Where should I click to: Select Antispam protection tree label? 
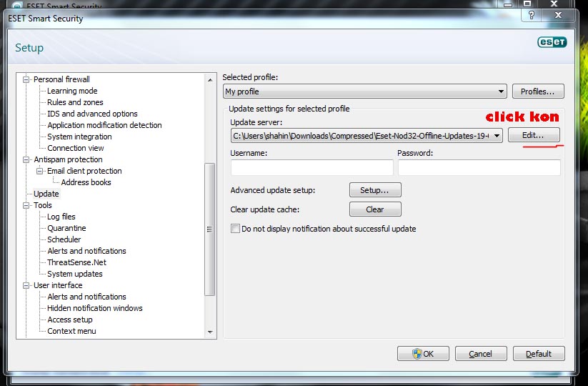pos(68,159)
